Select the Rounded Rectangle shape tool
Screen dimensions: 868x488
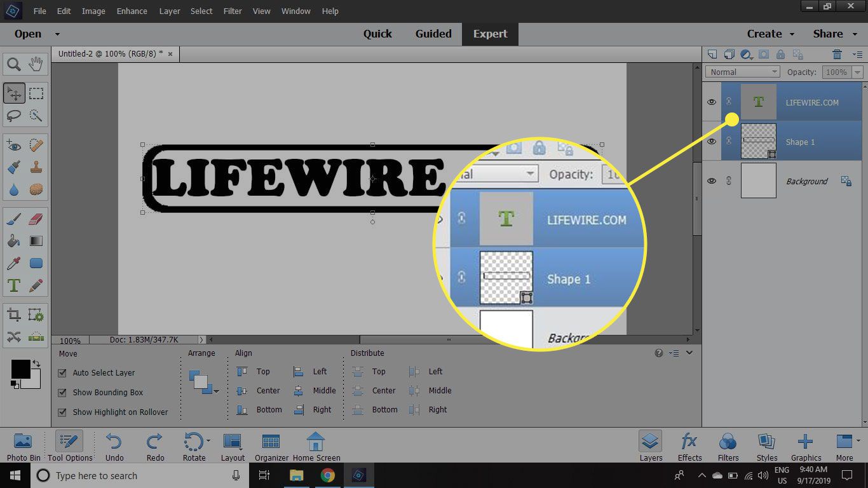pos(36,263)
